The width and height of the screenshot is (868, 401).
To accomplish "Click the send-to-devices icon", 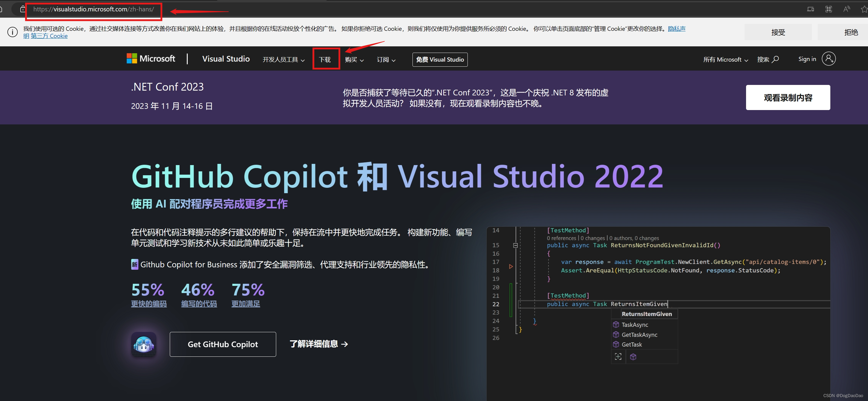I will pyautogui.click(x=810, y=9).
